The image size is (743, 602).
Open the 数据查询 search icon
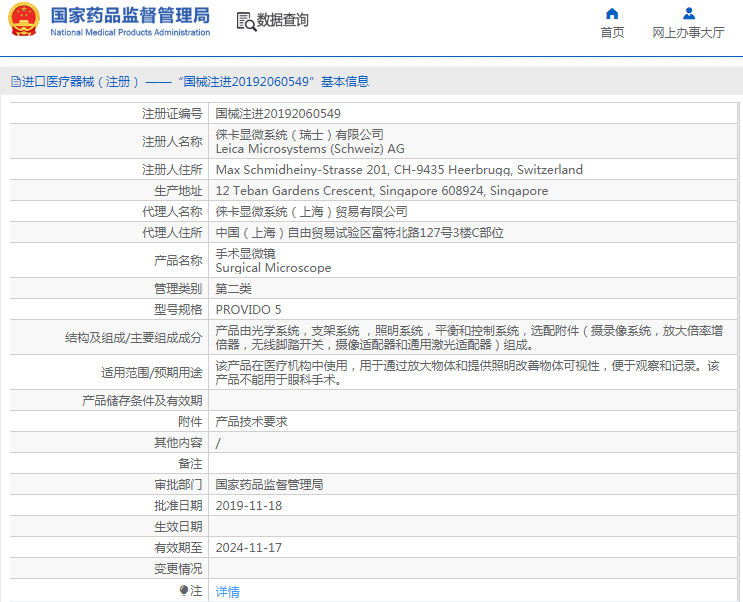[x=246, y=21]
